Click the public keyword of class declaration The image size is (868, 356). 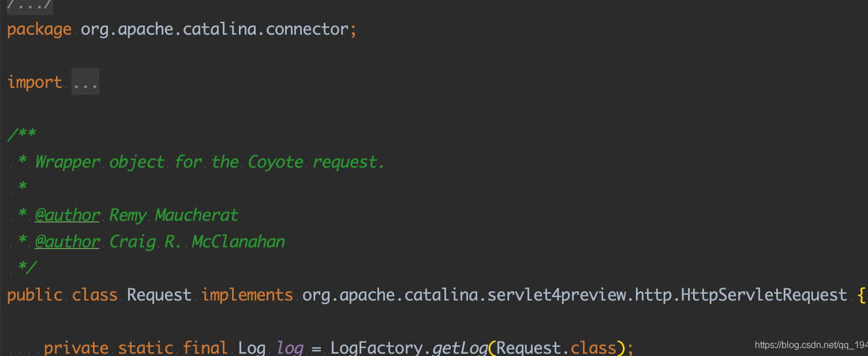(35, 295)
